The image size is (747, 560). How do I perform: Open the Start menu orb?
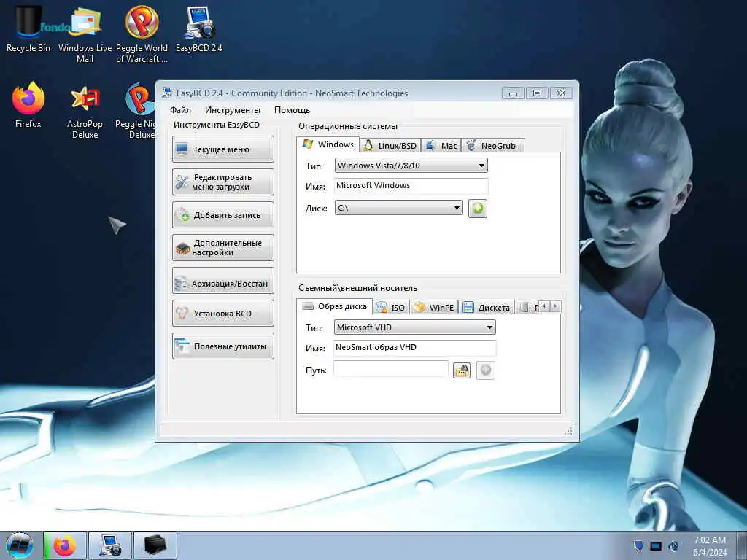[20, 545]
